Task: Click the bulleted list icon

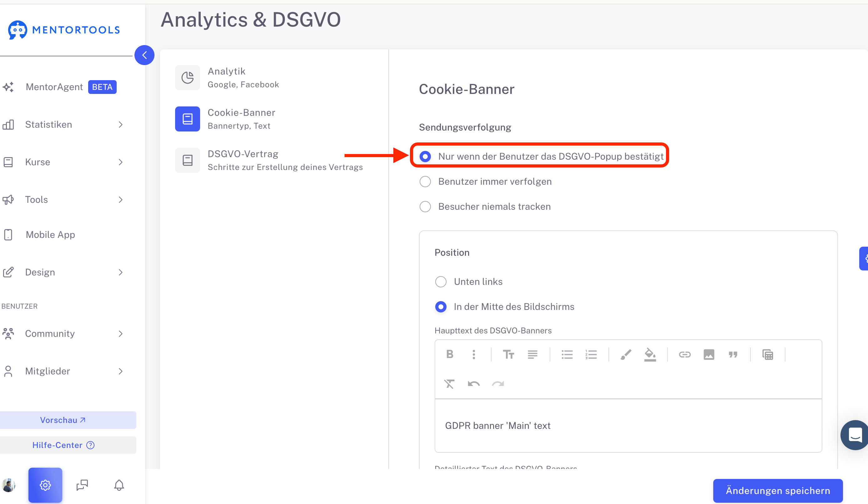Action: 567,354
